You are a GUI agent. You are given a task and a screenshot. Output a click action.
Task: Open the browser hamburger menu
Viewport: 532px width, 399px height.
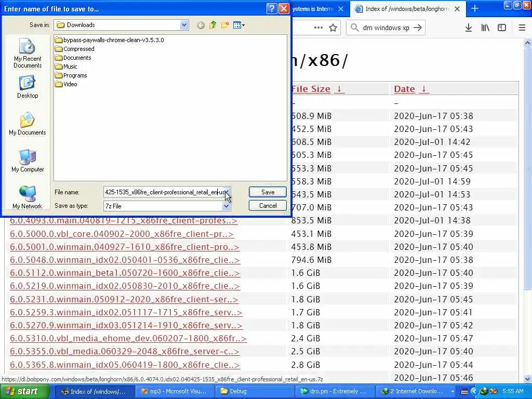click(x=522, y=28)
